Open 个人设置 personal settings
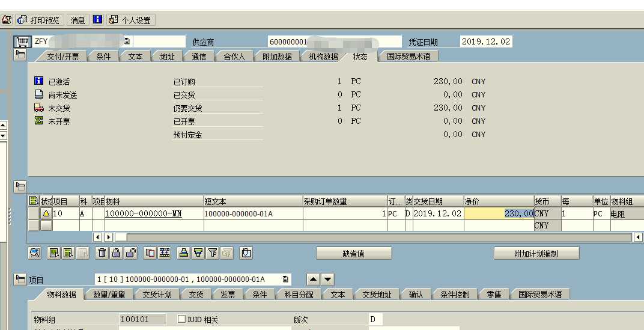Image resolution: width=644 pixels, height=330 pixels. pyautogui.click(x=131, y=20)
